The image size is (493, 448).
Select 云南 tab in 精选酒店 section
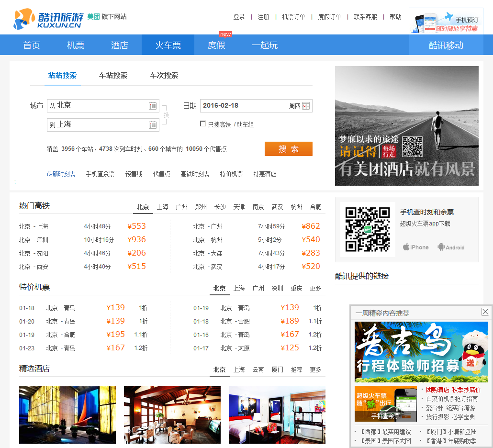point(258,370)
